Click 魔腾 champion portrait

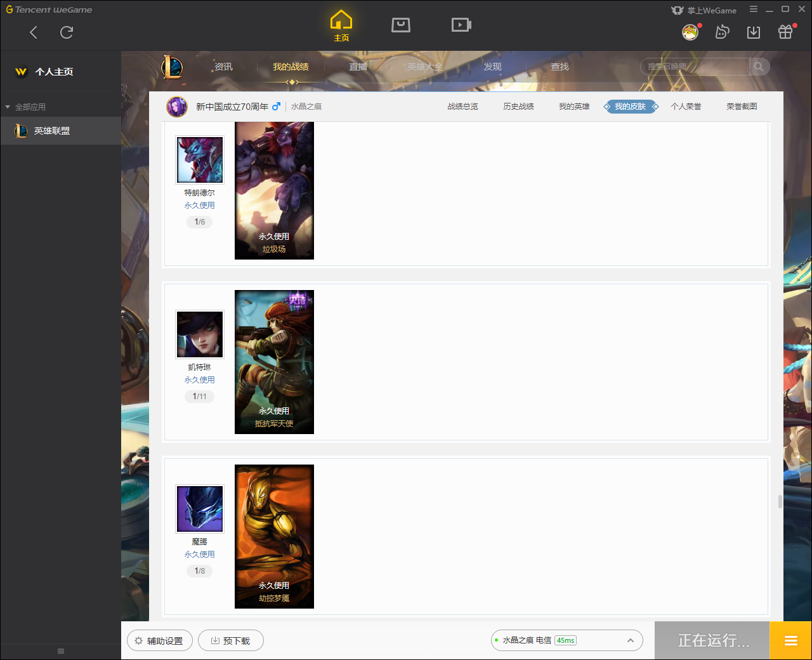200,508
